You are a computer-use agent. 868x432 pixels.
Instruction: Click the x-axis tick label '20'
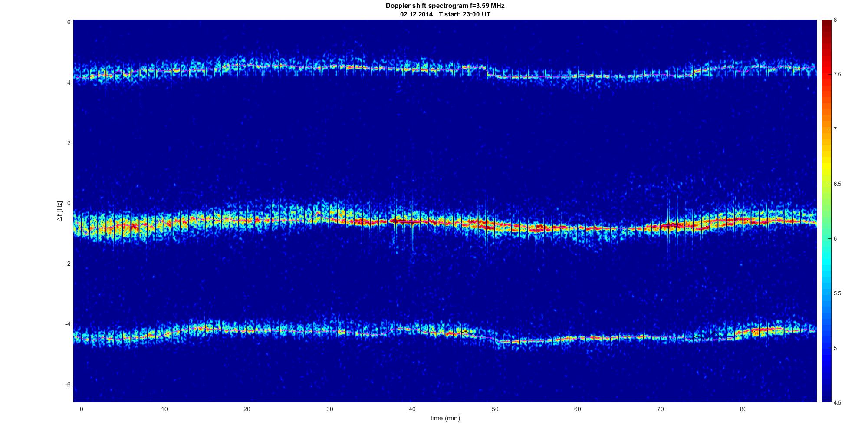point(247,409)
